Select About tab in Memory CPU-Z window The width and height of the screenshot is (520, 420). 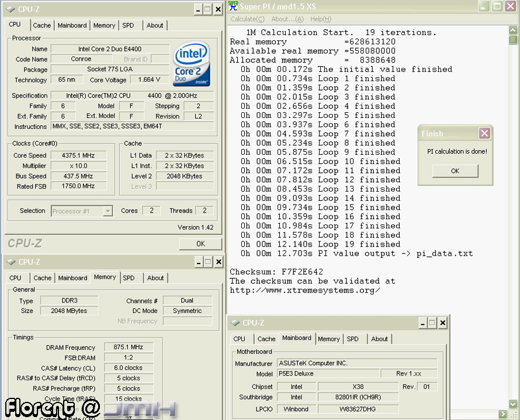pos(155,278)
